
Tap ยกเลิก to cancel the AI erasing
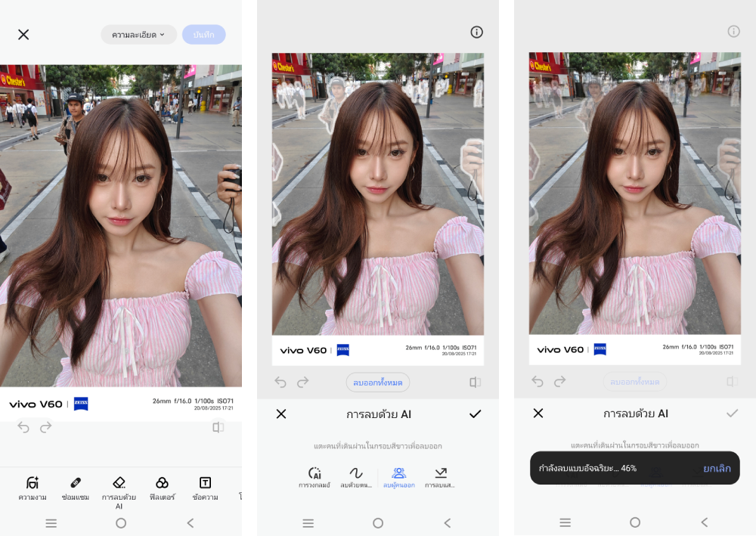[717, 469]
